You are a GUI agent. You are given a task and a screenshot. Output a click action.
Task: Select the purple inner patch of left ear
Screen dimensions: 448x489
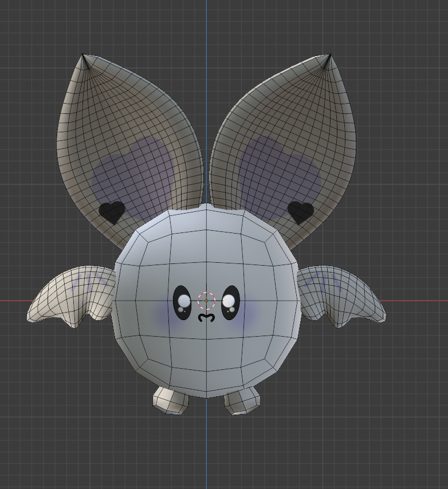coord(134,178)
